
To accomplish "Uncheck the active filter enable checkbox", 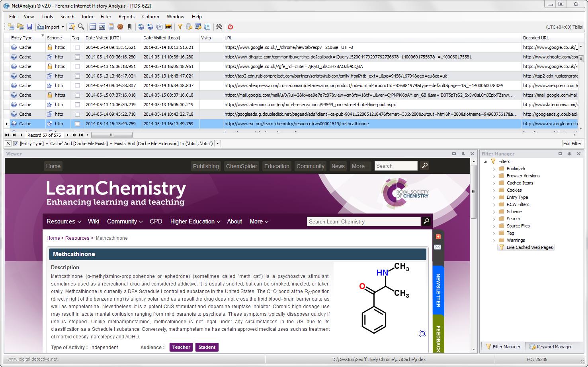I will 16,144.
